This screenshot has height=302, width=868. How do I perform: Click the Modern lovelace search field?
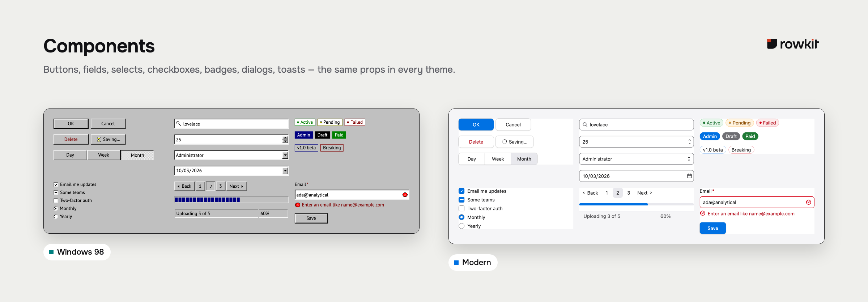tap(636, 124)
